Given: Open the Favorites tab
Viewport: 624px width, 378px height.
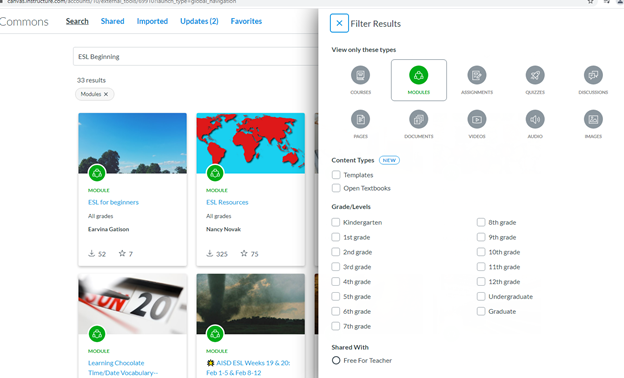Looking at the screenshot, I should point(246,21).
